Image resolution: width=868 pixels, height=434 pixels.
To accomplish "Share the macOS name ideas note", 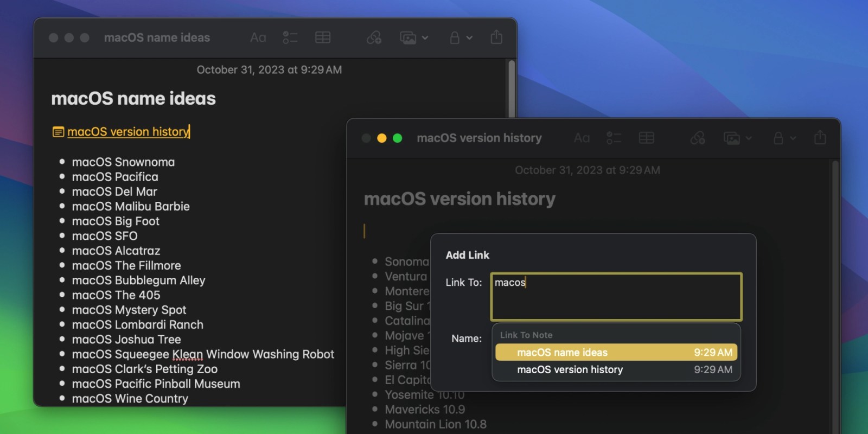I will [496, 38].
